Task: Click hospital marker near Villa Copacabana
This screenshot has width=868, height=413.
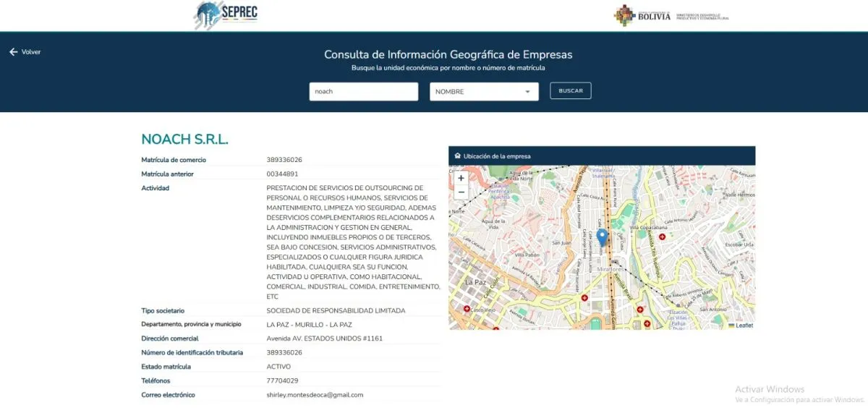Action: click(662, 237)
